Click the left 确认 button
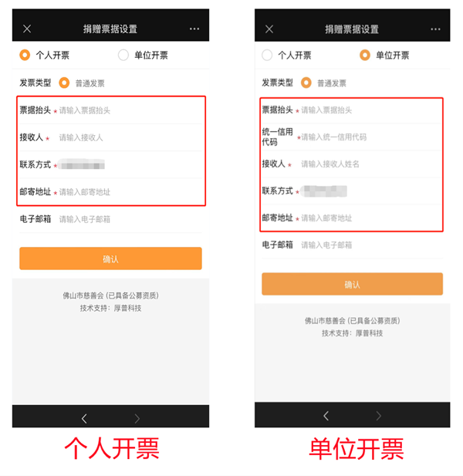 coord(110,258)
